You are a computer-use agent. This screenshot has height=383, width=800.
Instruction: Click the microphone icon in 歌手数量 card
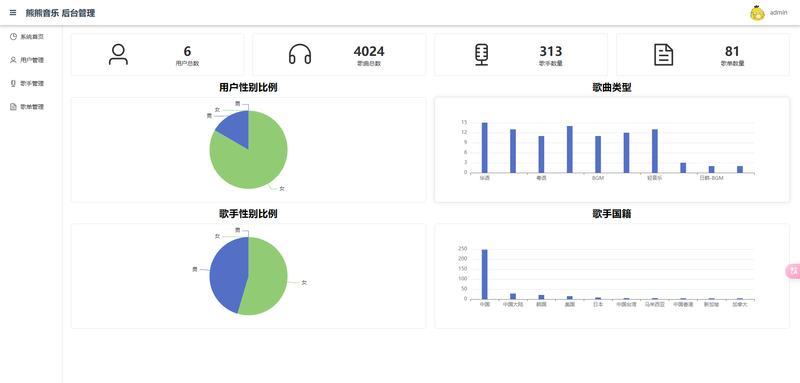pyautogui.click(x=481, y=55)
